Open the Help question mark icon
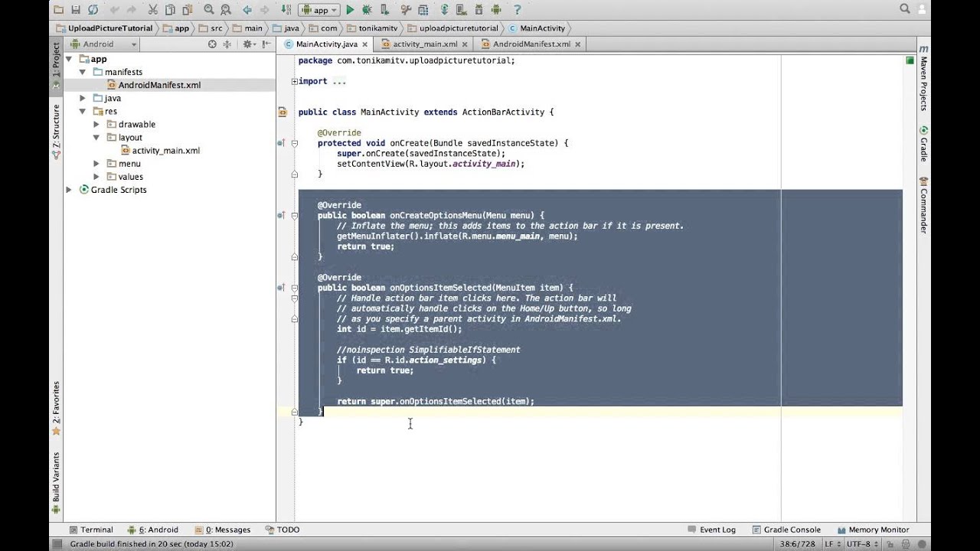The image size is (980, 551). (x=517, y=10)
